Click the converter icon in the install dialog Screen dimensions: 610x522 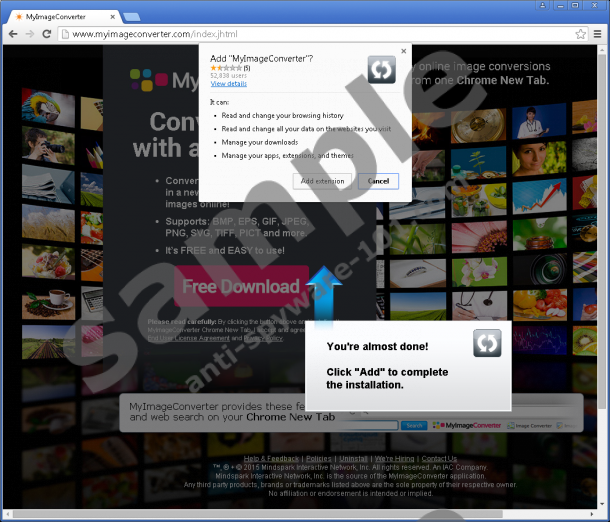tap(381, 69)
